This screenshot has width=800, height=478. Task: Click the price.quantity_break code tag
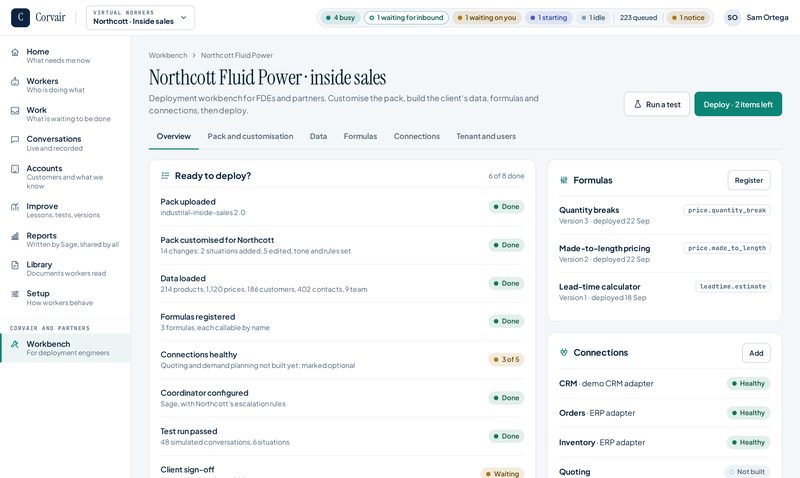pyautogui.click(x=727, y=210)
